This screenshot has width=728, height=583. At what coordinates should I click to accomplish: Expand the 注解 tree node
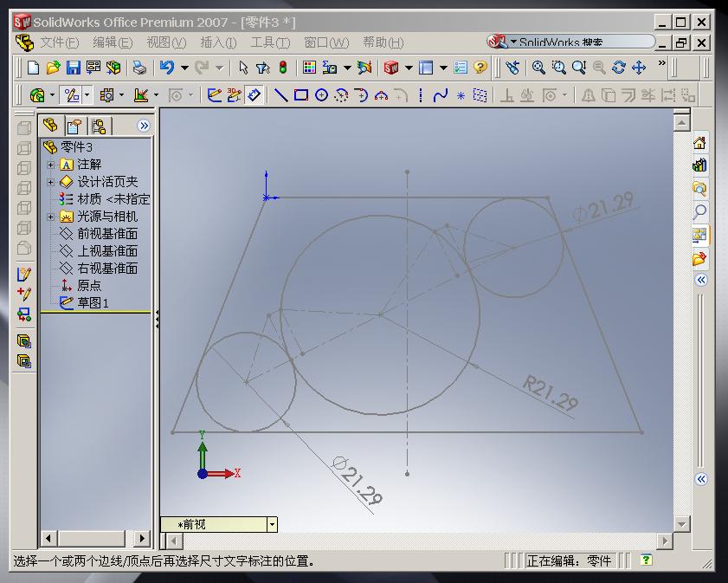[x=50, y=165]
